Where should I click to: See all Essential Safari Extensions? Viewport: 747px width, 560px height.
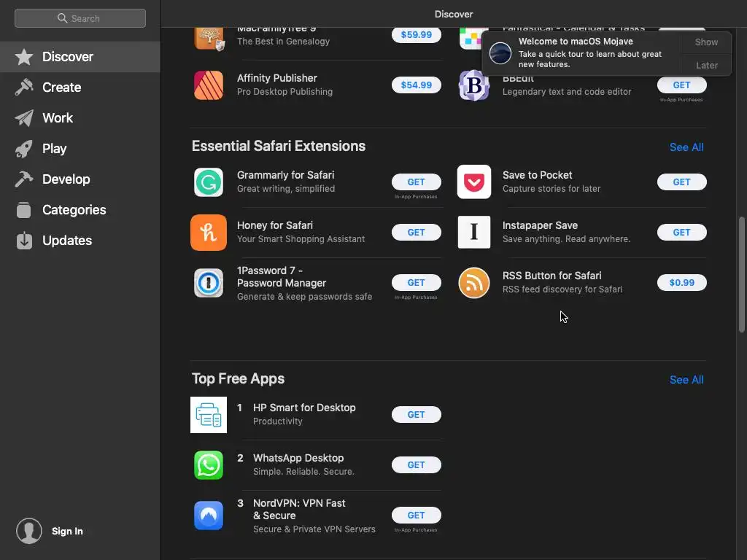[686, 147]
